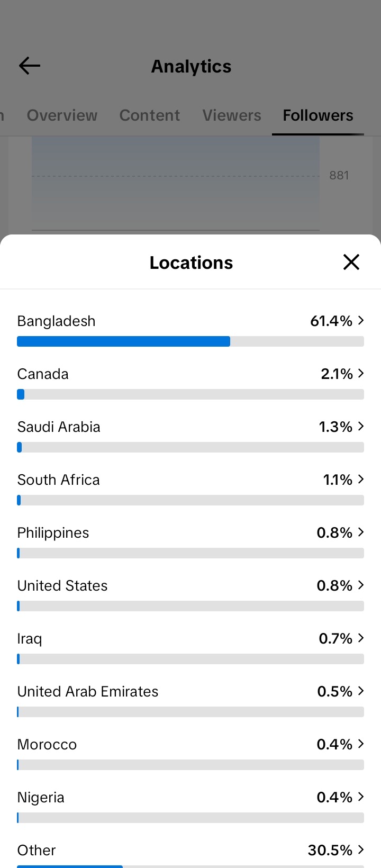
Task: Select the United Arab Emirates row
Action: click(x=190, y=700)
